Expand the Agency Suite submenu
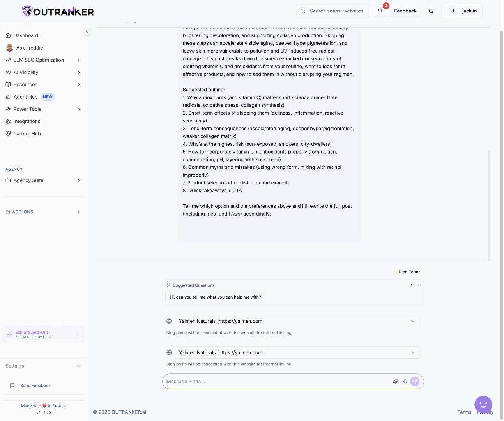The width and height of the screenshot is (504, 421). 79,180
